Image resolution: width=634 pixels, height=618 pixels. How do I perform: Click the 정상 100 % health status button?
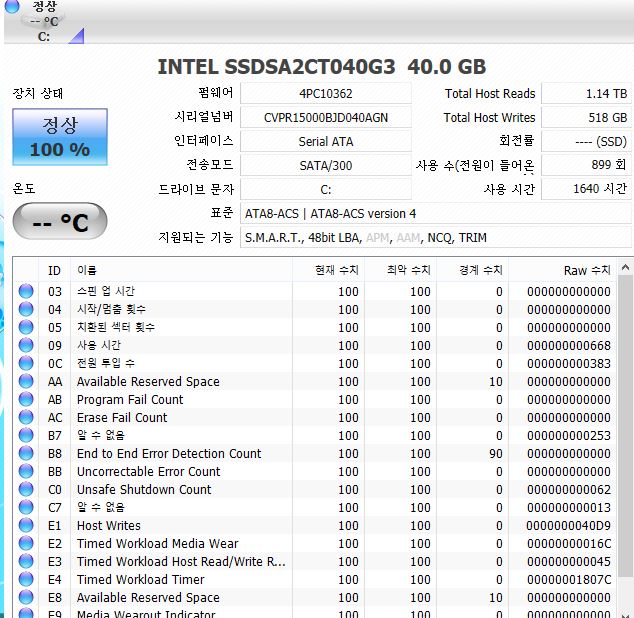click(60, 137)
